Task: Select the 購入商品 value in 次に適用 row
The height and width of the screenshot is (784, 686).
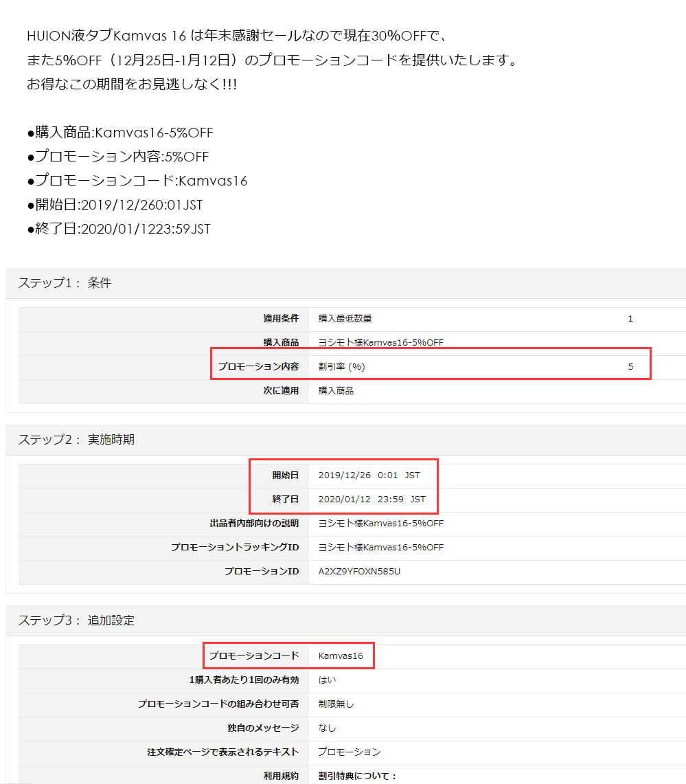Action: coord(336,390)
